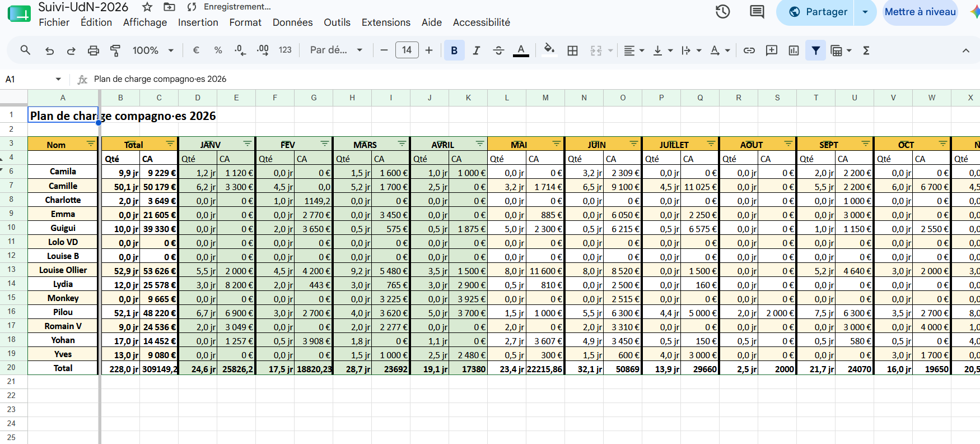
Task: Move the document to a folder
Action: click(169, 7)
